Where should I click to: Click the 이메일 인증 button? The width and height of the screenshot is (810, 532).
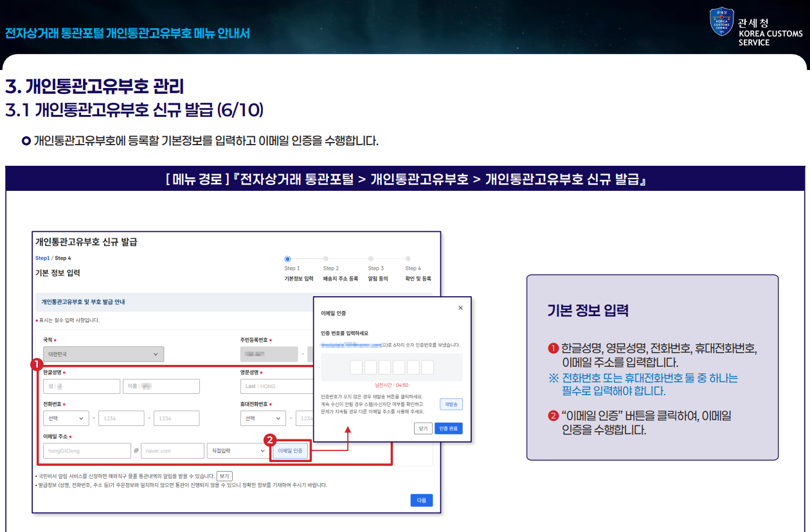pyautogui.click(x=291, y=451)
